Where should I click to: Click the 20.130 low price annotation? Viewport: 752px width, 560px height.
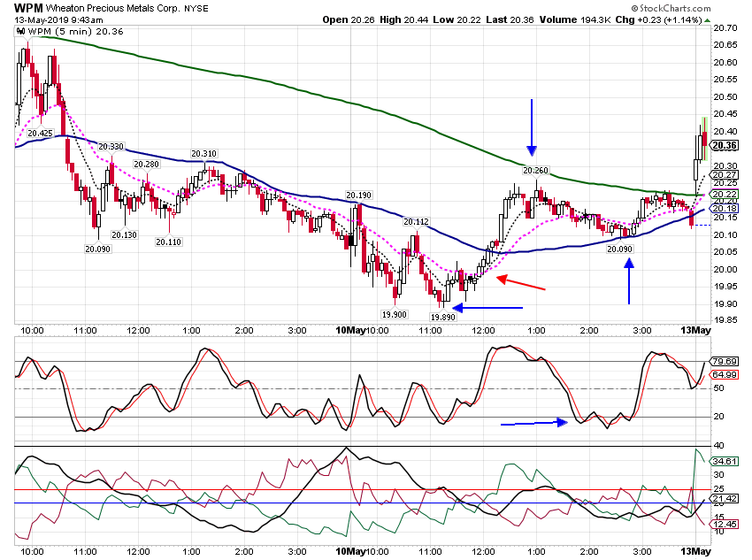124,234
